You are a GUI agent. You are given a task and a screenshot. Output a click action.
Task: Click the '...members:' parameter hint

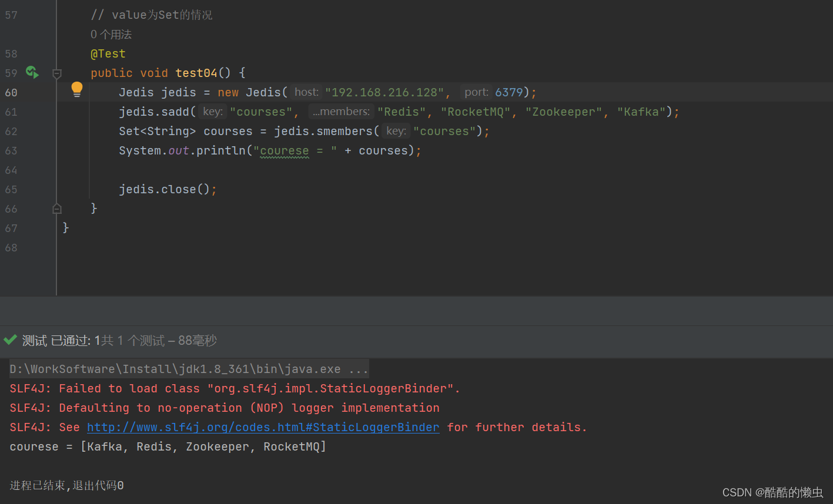(341, 112)
